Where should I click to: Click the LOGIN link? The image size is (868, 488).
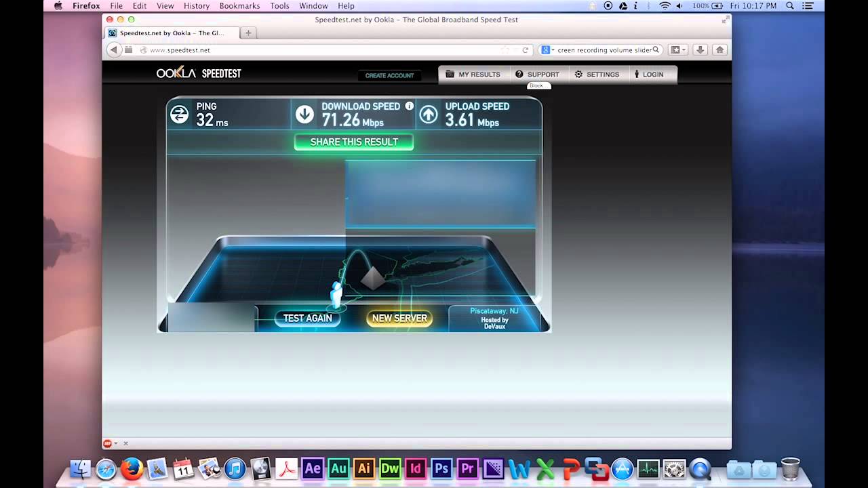coord(649,75)
